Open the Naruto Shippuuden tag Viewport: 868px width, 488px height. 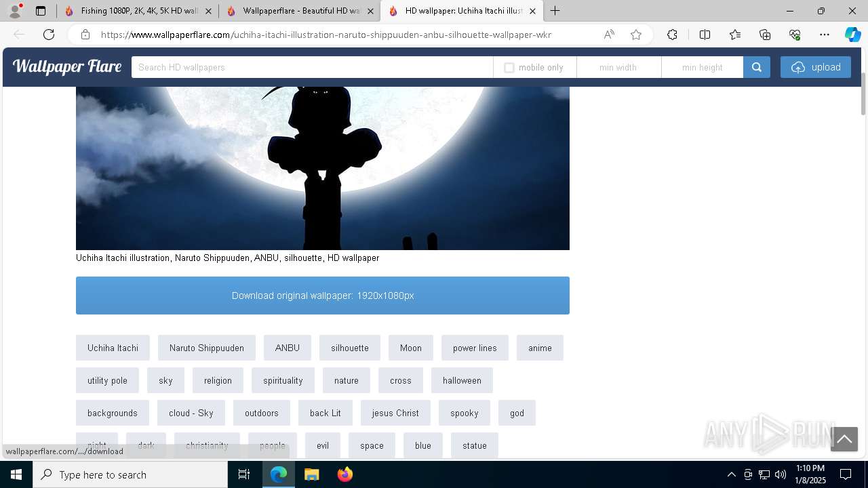point(207,348)
